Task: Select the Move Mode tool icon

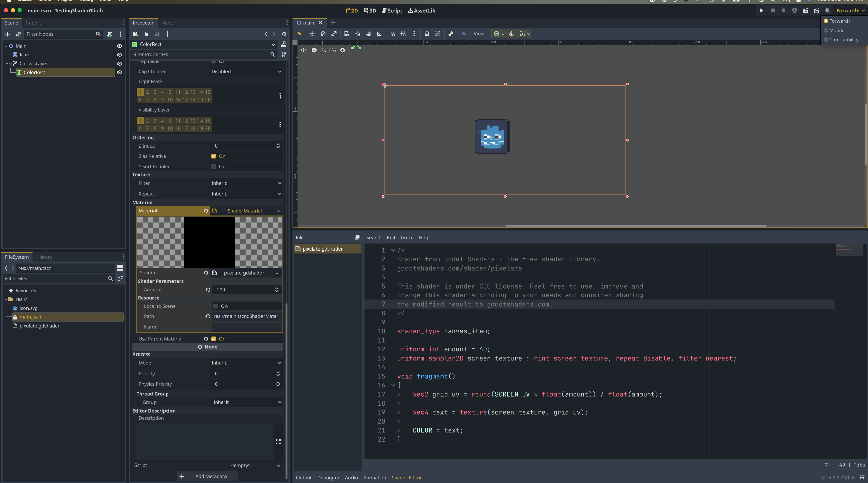Action: click(312, 34)
